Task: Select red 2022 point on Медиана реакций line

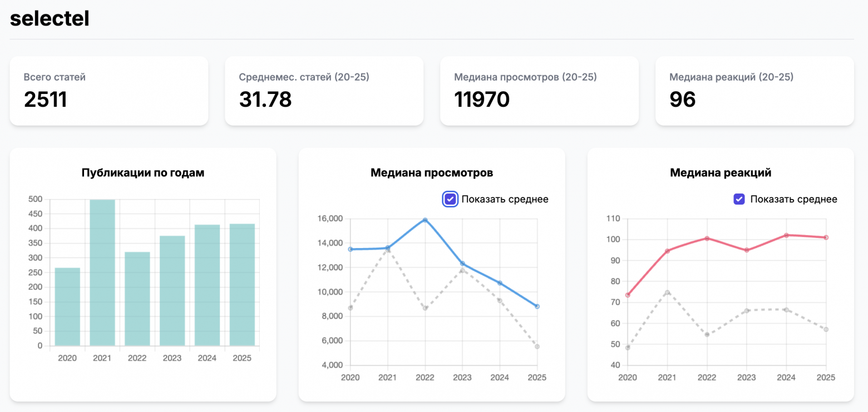Action: click(707, 239)
